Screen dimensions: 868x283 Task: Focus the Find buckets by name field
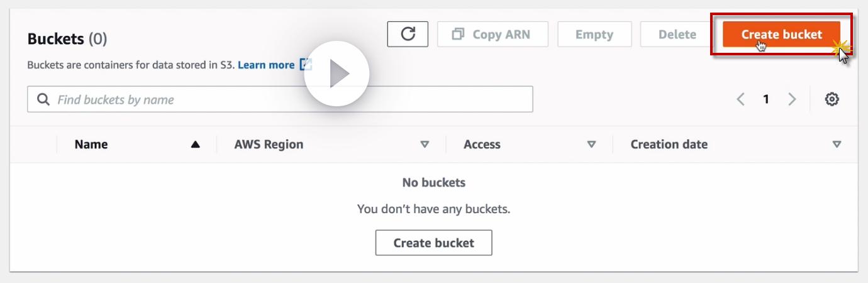(x=280, y=99)
